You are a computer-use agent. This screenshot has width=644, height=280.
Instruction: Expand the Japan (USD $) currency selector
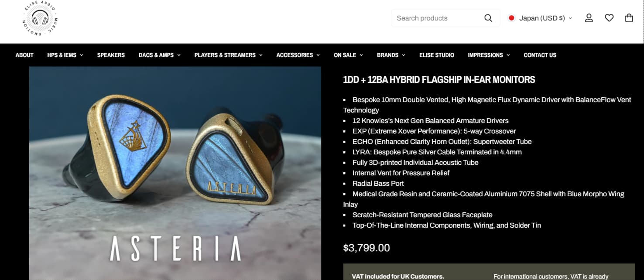(540, 18)
